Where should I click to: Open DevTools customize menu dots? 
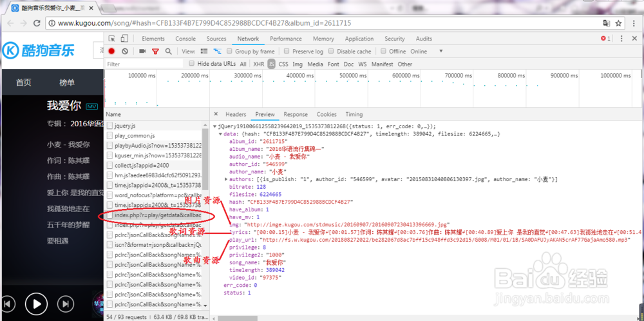pyautogui.click(x=622, y=39)
